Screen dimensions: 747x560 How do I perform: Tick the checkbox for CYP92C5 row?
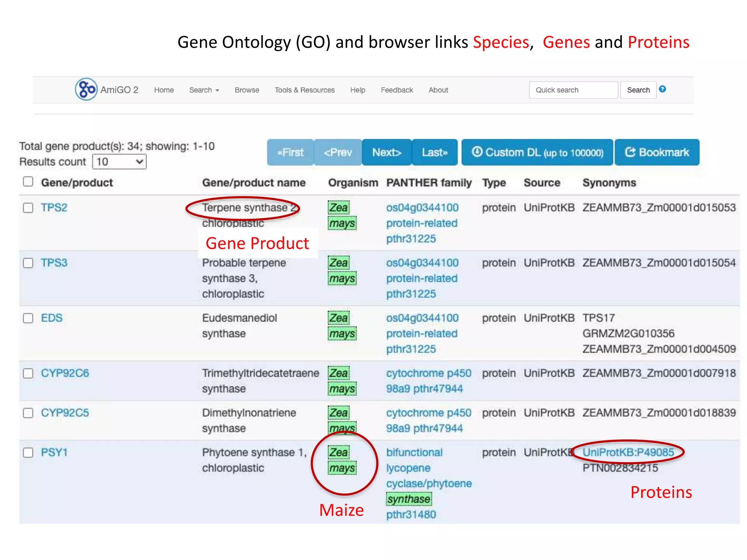28,413
